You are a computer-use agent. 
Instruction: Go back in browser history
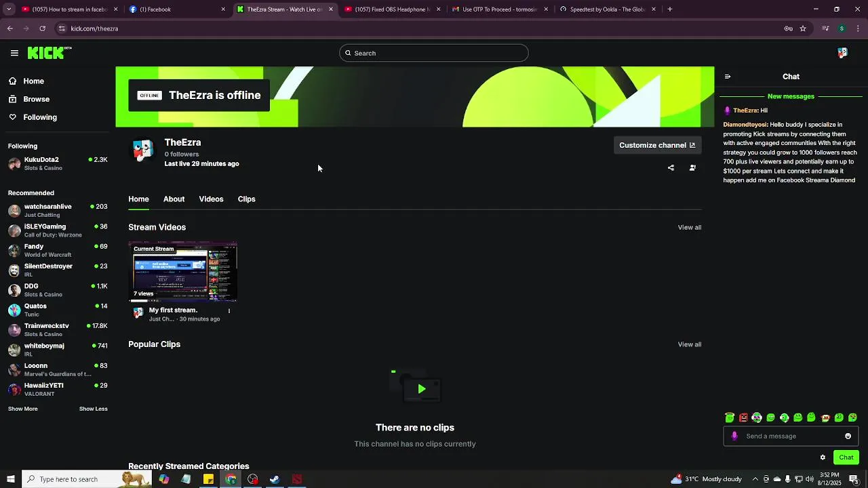coord(10,28)
